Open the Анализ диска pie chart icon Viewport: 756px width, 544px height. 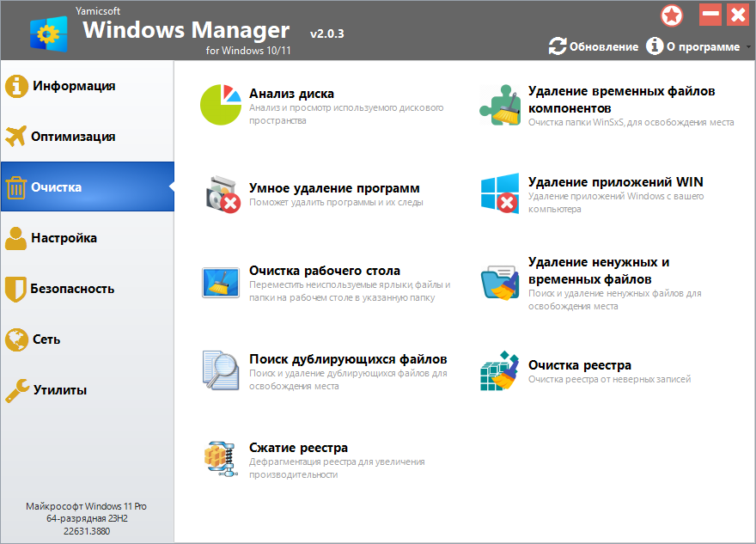pos(221,105)
